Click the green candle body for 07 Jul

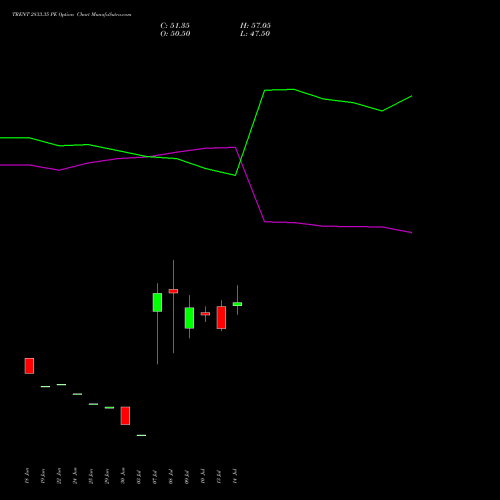click(157, 302)
